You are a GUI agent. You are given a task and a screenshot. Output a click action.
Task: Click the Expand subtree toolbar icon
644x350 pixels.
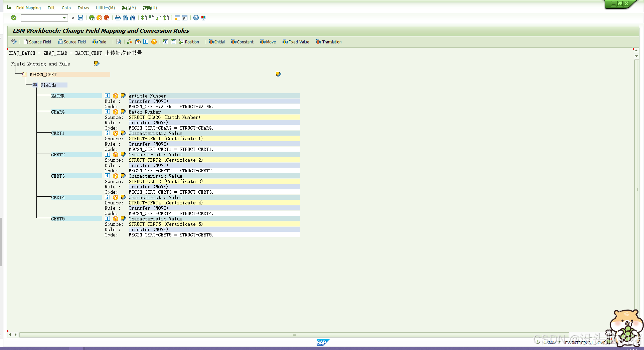point(165,42)
